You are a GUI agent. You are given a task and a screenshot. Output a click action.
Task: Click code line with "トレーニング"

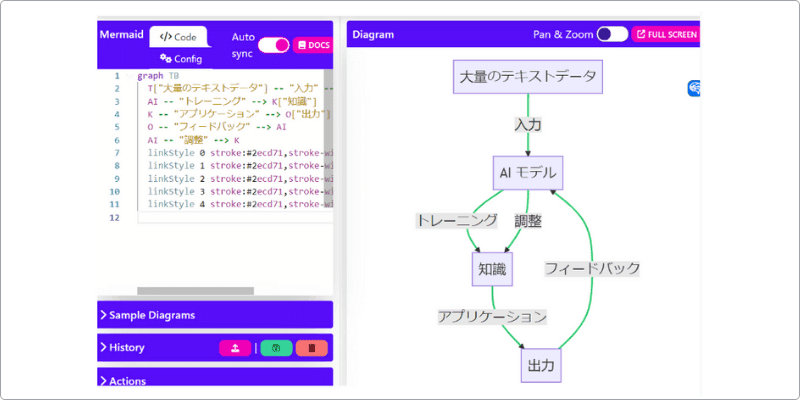[232, 102]
